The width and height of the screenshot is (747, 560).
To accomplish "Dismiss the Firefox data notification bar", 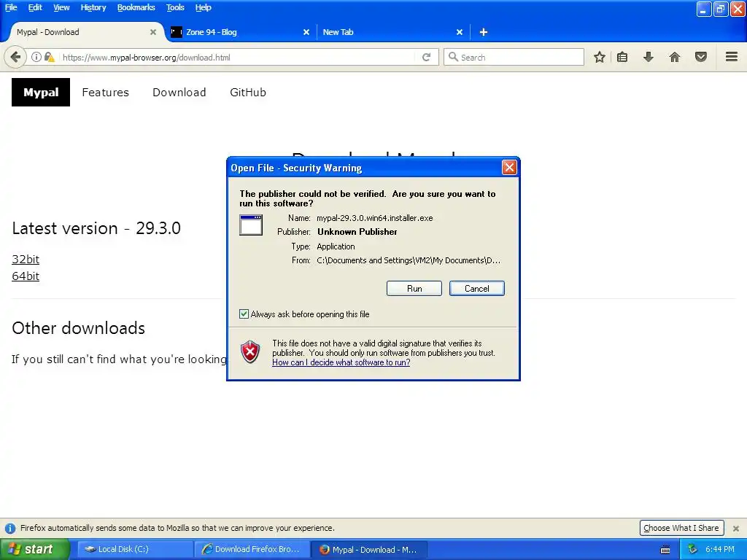I will click(736, 528).
